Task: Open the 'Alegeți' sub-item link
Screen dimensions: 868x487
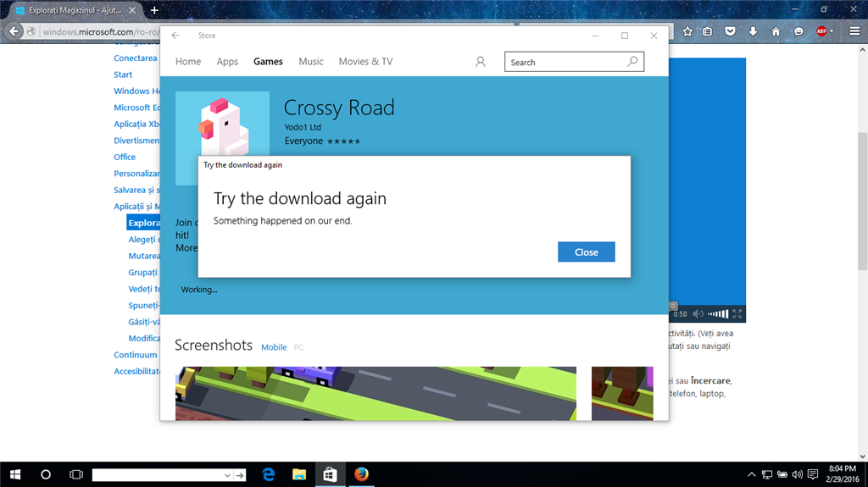Action: tap(142, 240)
